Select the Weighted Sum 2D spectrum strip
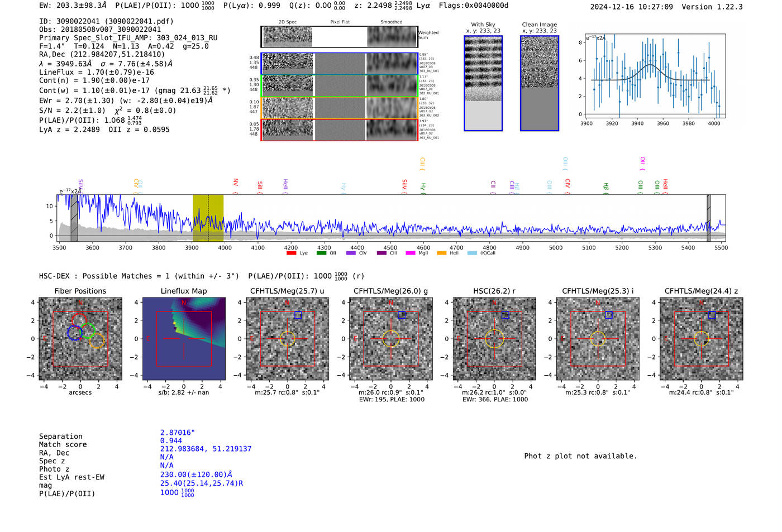The image size is (782, 532). coord(339,37)
